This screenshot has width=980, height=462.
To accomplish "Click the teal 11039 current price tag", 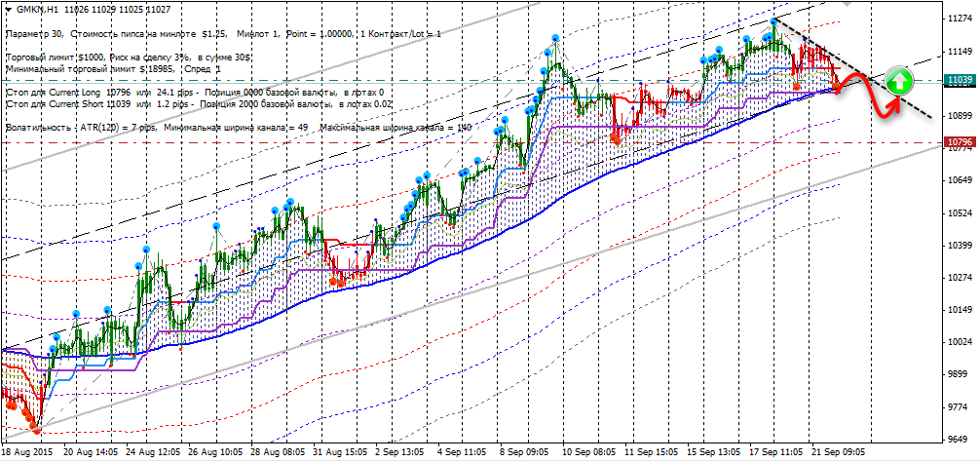I will pos(959,80).
